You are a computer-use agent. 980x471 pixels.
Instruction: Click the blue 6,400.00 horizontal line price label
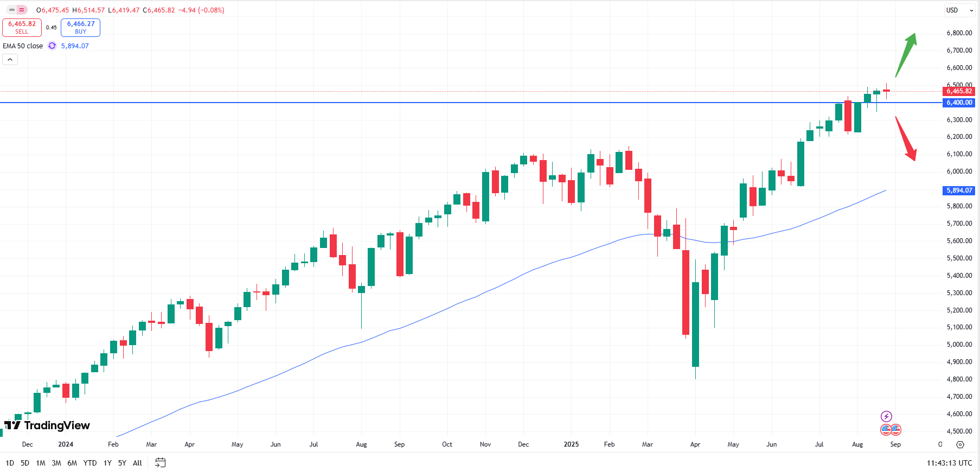959,103
